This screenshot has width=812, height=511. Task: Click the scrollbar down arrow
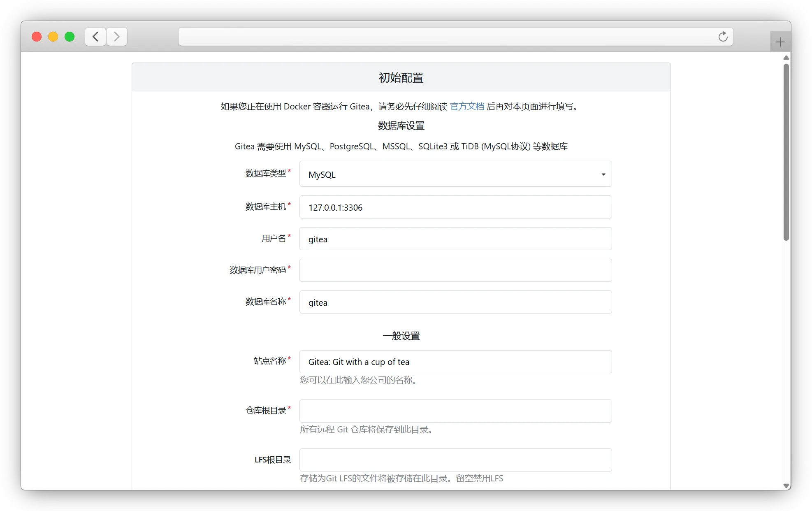(786, 486)
